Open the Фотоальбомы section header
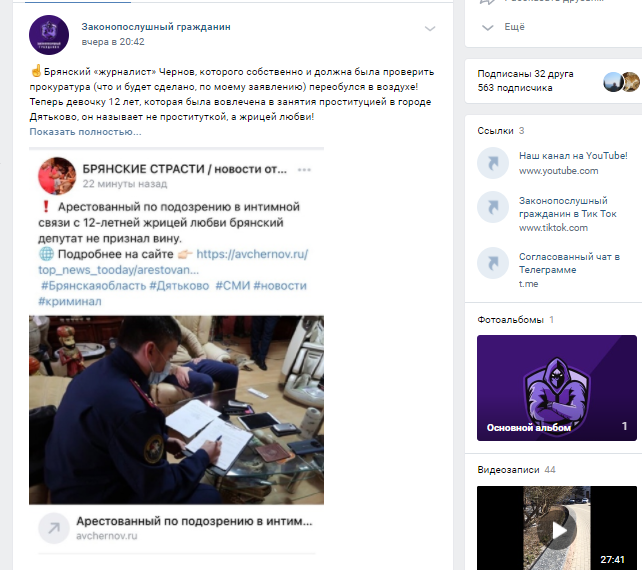The width and height of the screenshot is (642, 570). coord(510,320)
